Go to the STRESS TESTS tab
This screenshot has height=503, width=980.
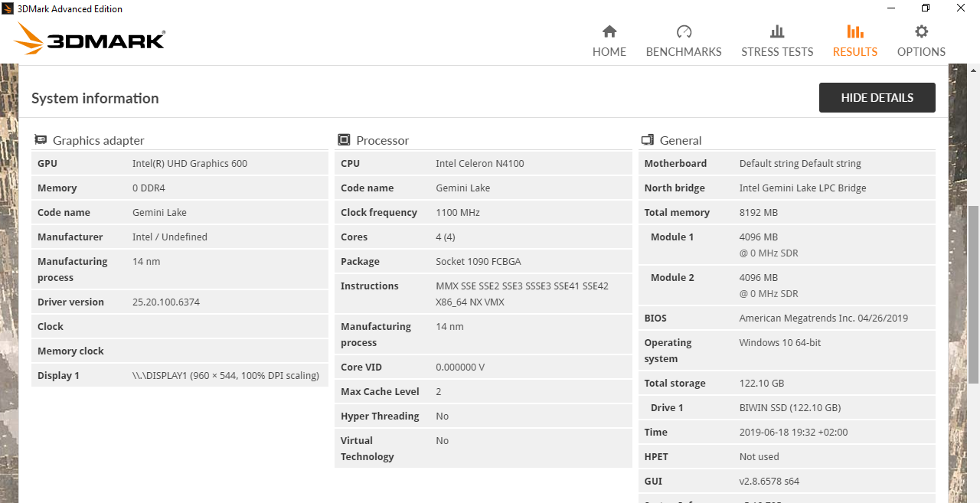777,52
